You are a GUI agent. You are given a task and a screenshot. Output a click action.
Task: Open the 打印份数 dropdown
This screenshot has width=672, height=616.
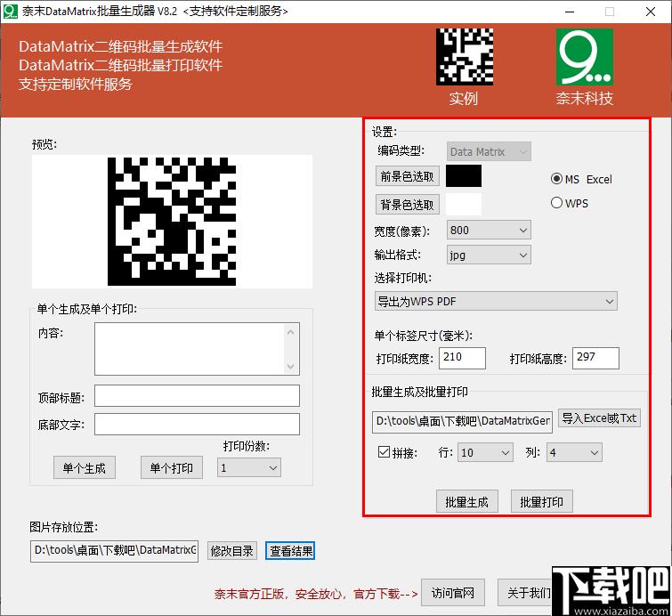coord(249,467)
